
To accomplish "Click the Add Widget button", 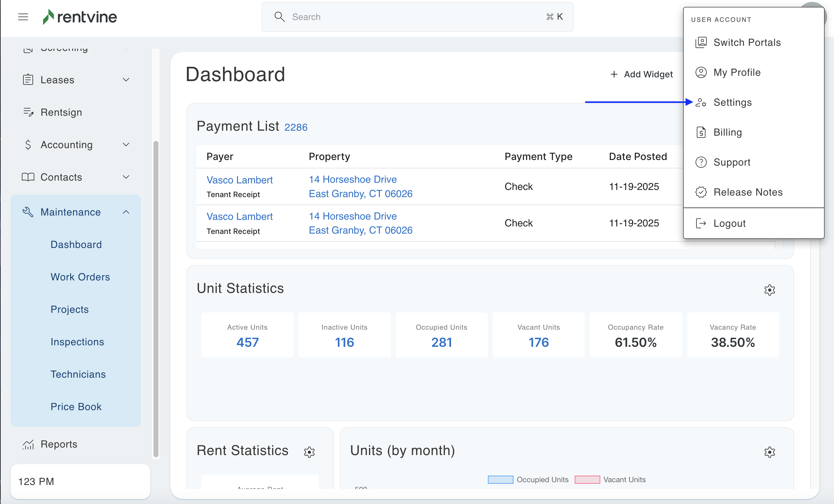I will (x=642, y=74).
